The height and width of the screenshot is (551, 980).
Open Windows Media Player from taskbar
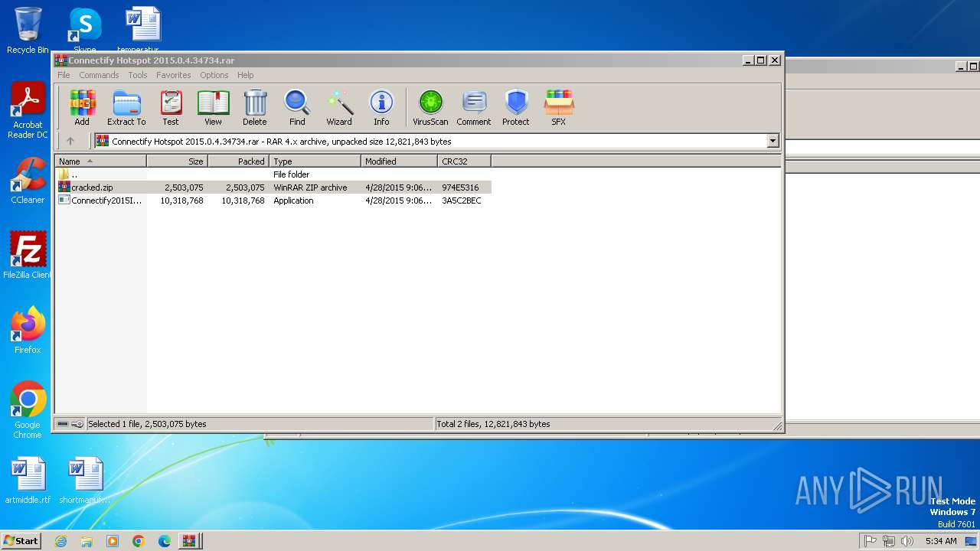(113, 541)
